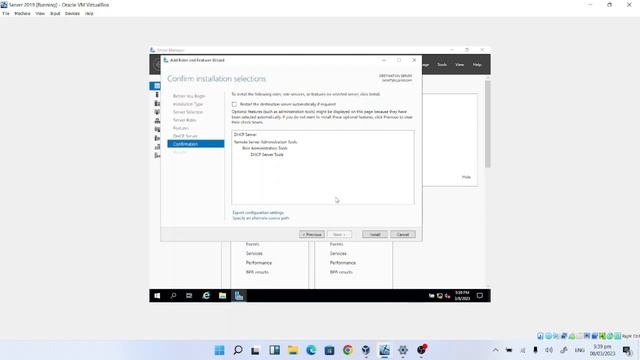Viewport: 640px width, 360px height.
Task: Open Help menu in Server Manager
Action: coord(477,64)
